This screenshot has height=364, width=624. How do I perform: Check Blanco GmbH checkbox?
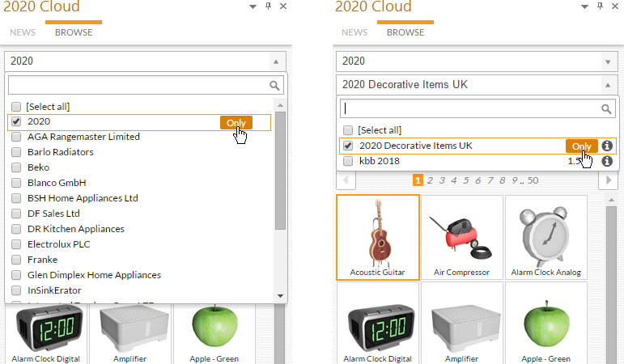coord(16,183)
